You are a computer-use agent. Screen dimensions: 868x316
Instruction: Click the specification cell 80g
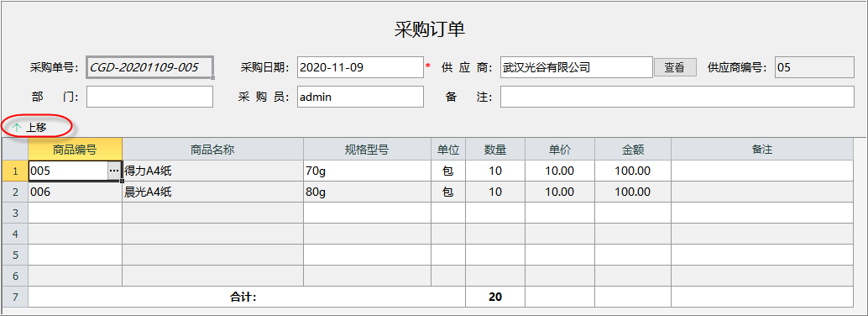[368, 192]
